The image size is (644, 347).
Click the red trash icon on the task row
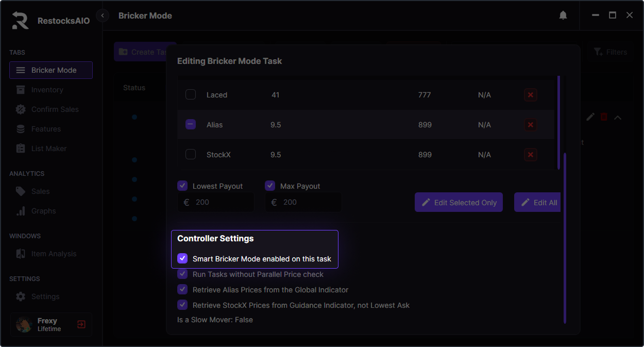pos(604,117)
